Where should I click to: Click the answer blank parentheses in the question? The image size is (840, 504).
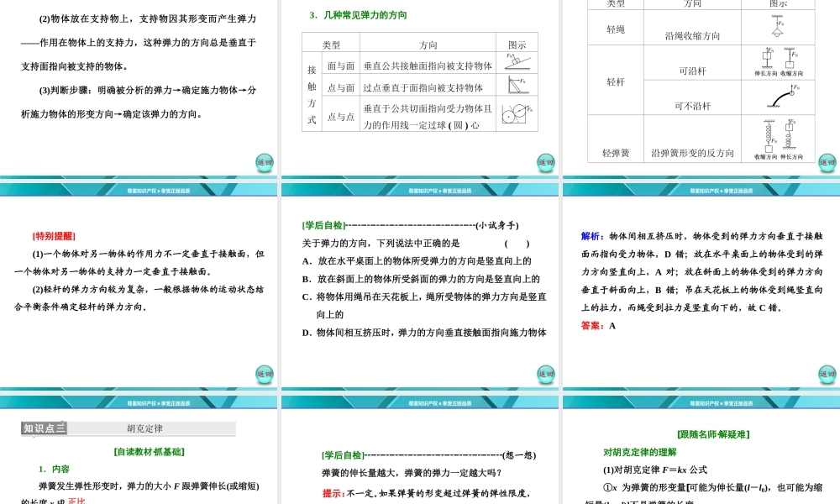click(517, 243)
